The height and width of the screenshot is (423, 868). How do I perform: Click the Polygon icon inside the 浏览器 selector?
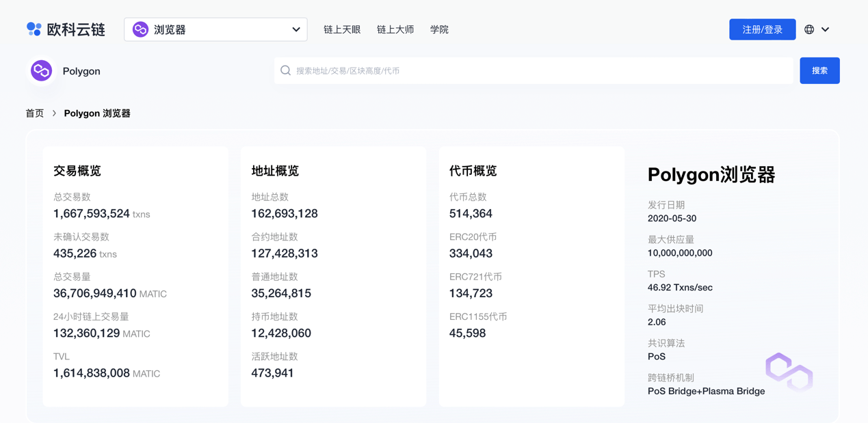tap(142, 29)
